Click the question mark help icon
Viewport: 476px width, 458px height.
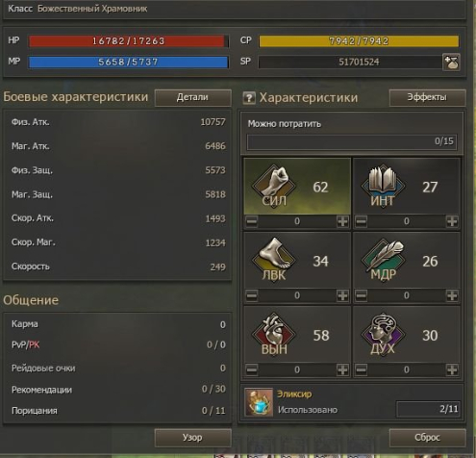(x=249, y=98)
